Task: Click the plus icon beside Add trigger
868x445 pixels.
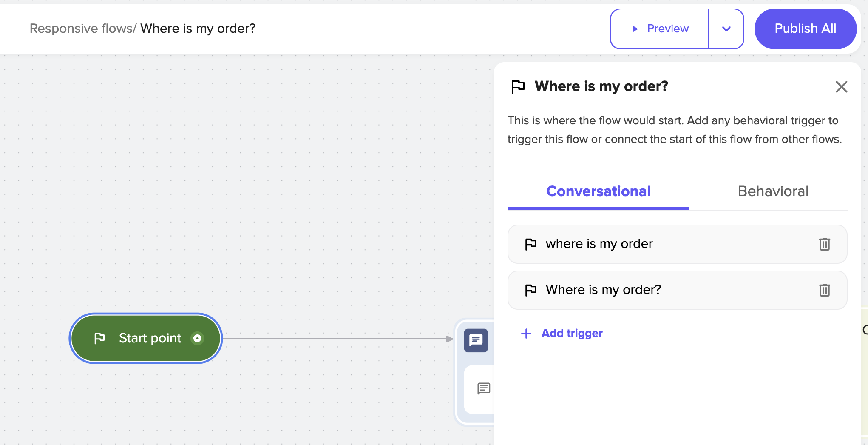Action: point(526,334)
